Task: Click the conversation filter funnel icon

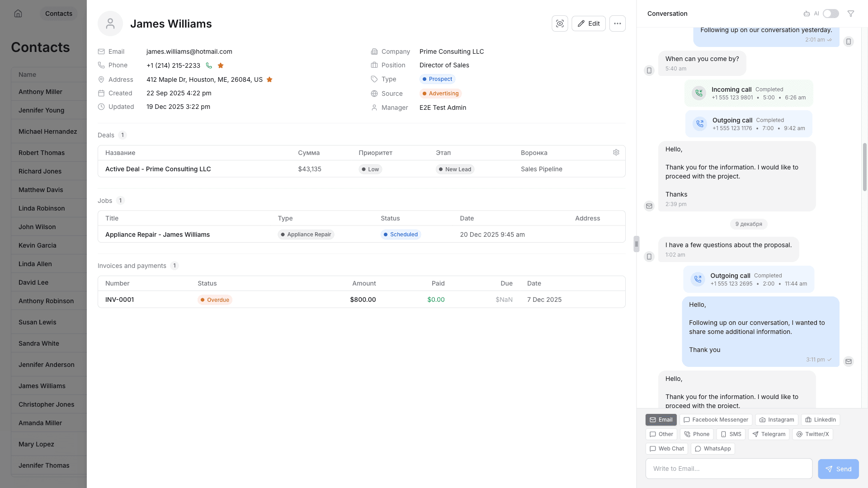Action: point(851,14)
